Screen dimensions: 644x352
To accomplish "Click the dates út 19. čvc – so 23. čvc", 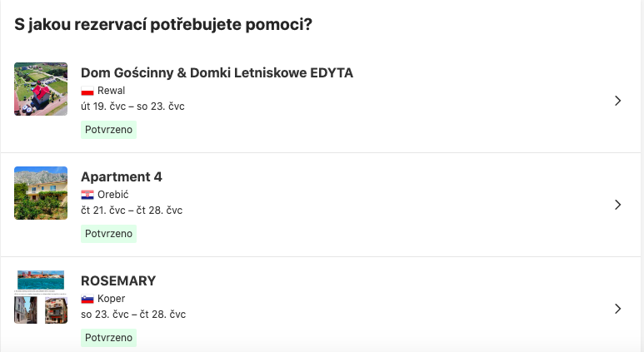I will [132, 107].
